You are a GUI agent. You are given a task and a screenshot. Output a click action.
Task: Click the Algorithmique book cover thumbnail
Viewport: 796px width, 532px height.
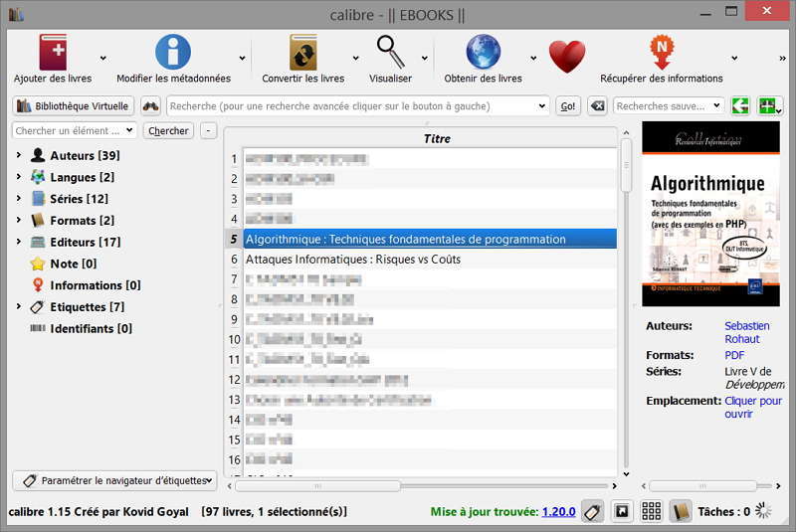(x=710, y=214)
